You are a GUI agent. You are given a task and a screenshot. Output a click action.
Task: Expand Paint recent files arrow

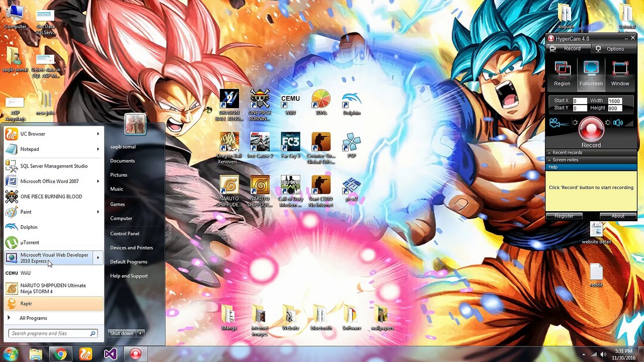[98, 212]
